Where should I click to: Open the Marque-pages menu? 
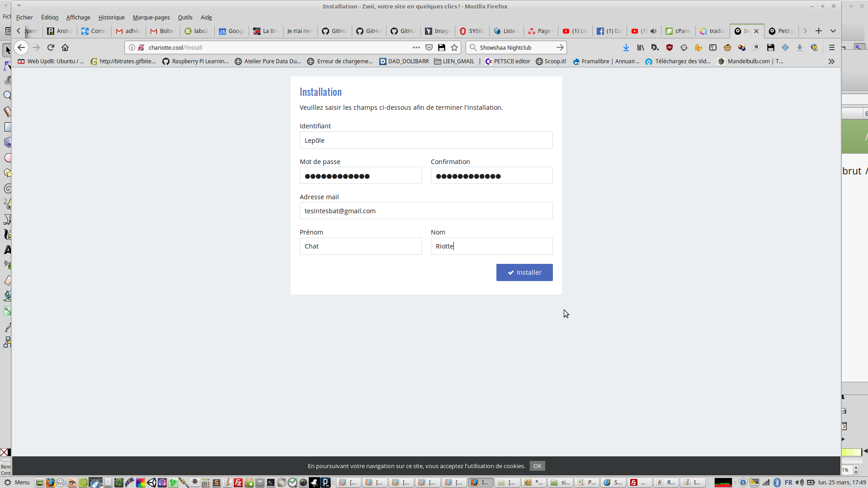(x=151, y=17)
